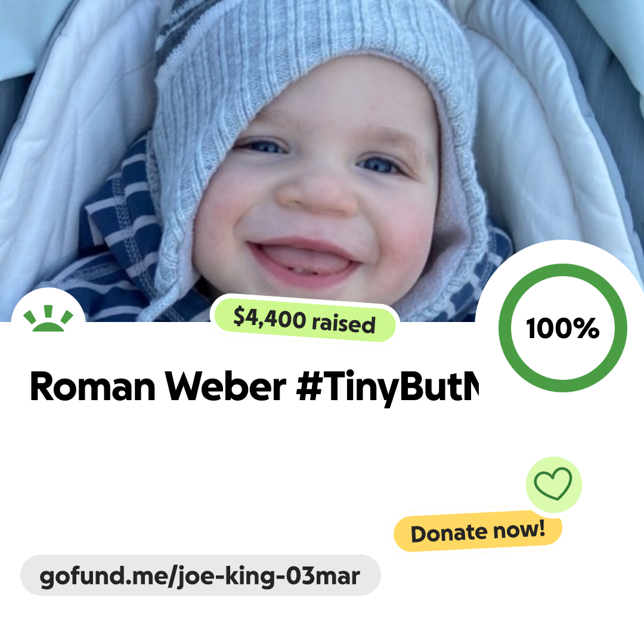The height and width of the screenshot is (644, 644).
Task: Click the grey pill containing the gofund.me URL
Action: (200, 575)
